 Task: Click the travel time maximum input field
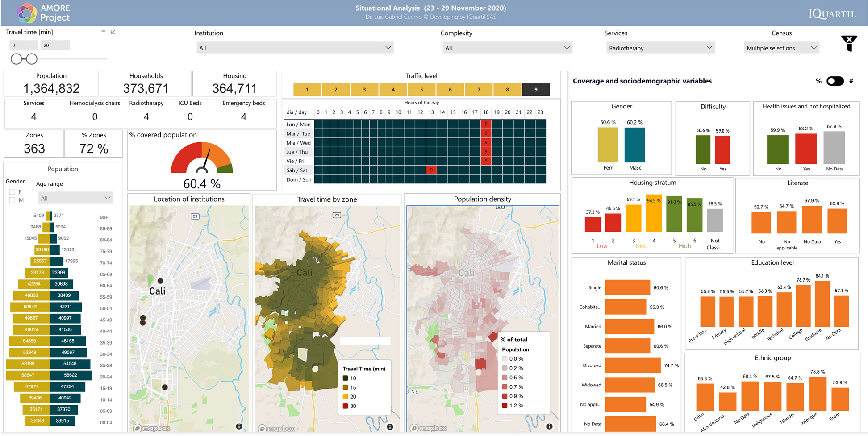pyautogui.click(x=55, y=45)
